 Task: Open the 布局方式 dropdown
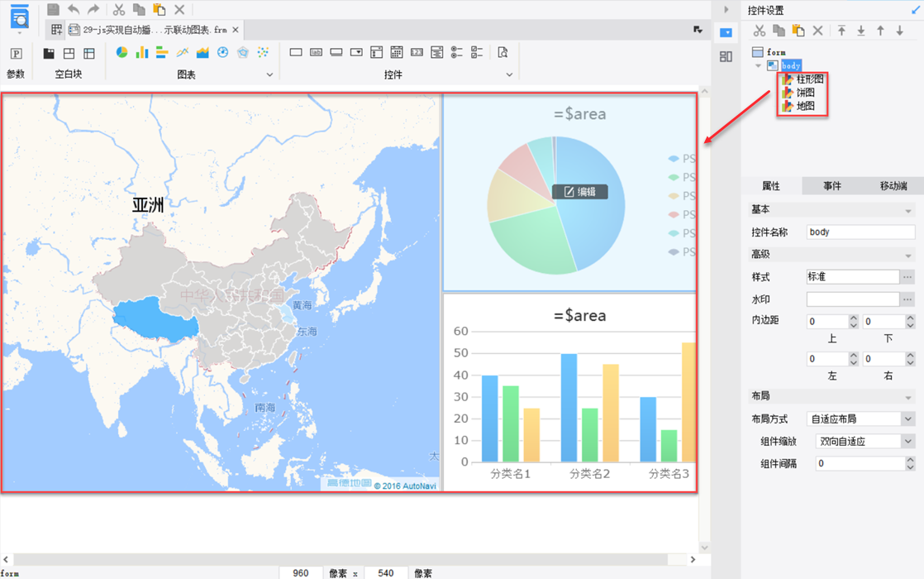pyautogui.click(x=907, y=419)
